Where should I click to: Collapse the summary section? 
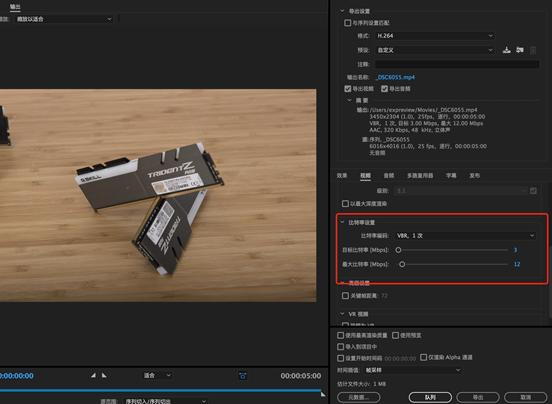click(349, 100)
